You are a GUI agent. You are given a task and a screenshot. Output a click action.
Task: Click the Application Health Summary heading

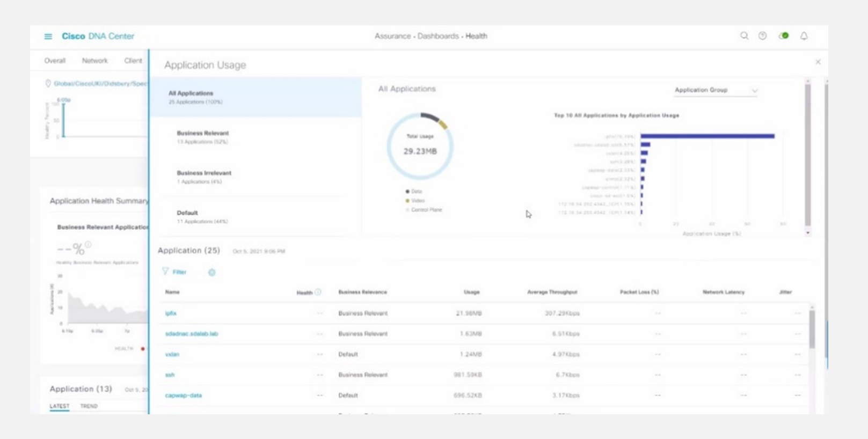(x=99, y=201)
